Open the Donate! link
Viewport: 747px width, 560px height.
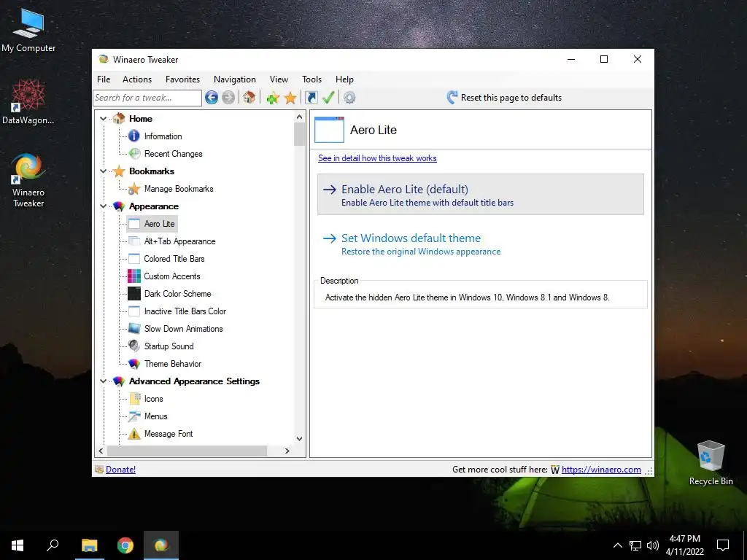pos(120,470)
